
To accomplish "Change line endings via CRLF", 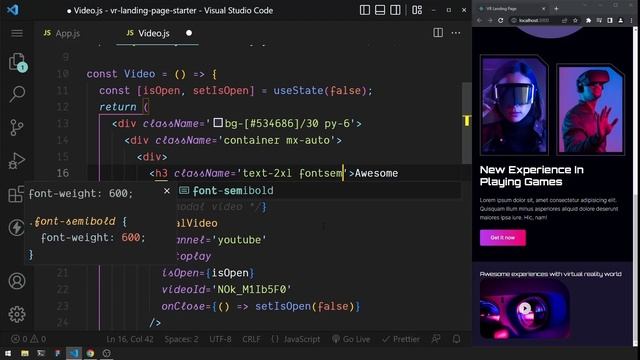I will tap(251, 339).
